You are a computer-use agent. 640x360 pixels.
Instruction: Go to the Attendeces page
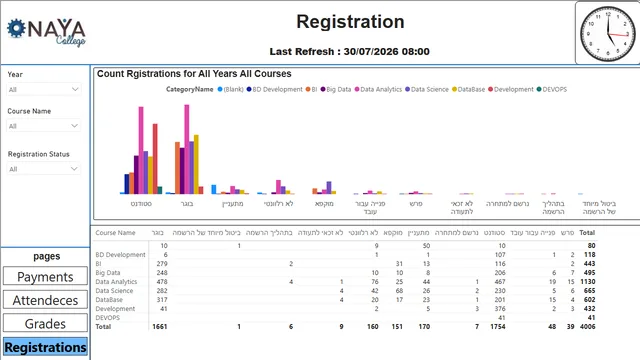tap(45, 300)
